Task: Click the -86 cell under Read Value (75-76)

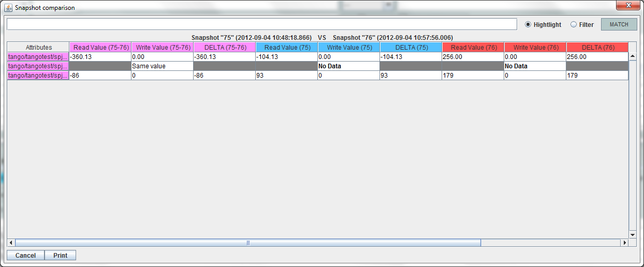Action: pos(100,76)
